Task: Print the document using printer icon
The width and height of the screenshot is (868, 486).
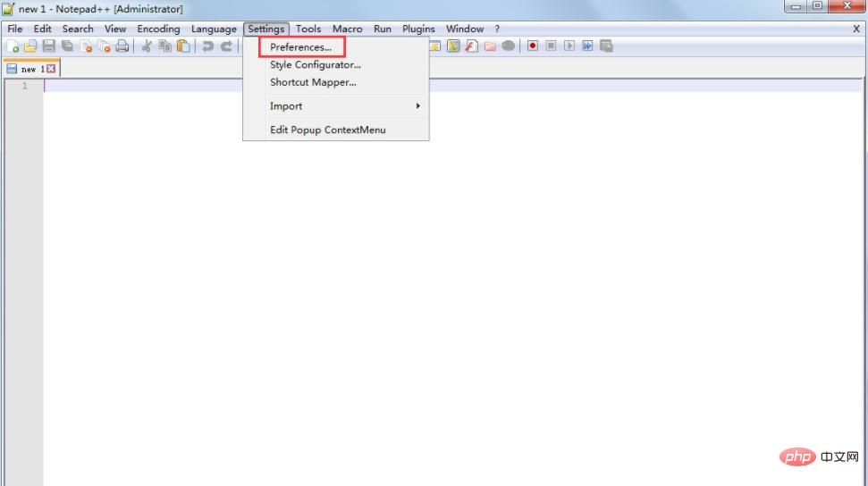Action: click(122, 46)
